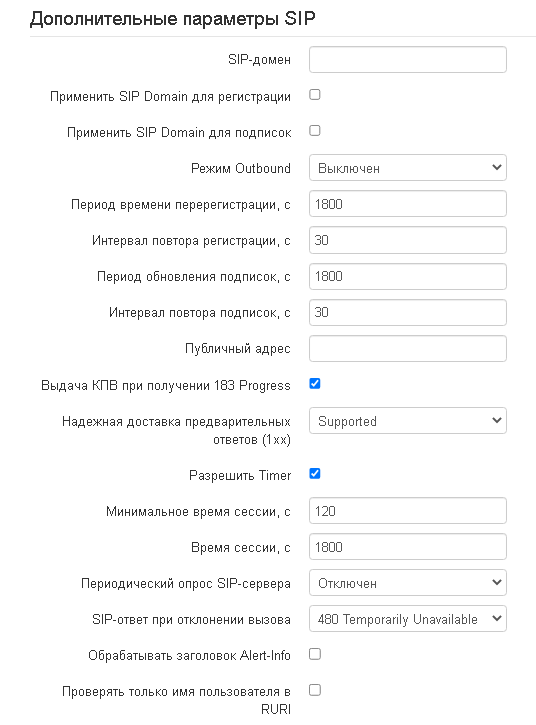Click the Минимальное время сессии field
The height and width of the screenshot is (725, 536).
tap(407, 511)
